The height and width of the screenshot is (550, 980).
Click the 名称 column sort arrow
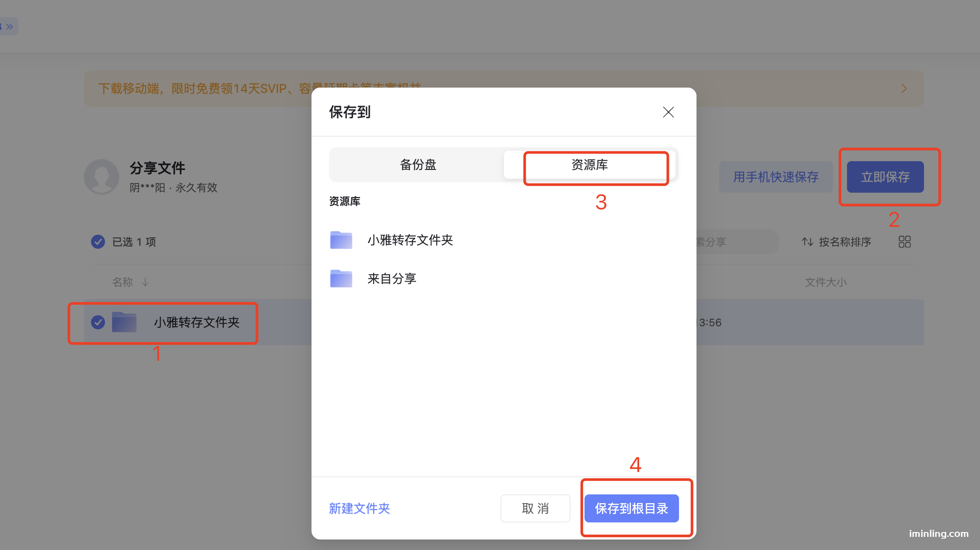(145, 282)
